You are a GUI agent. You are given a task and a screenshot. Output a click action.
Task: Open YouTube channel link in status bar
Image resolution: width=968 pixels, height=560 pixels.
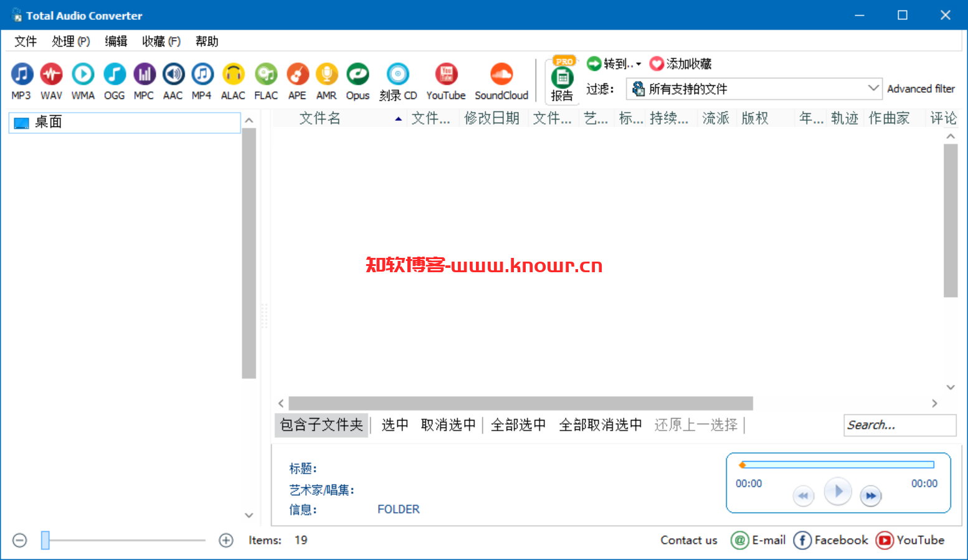910,540
